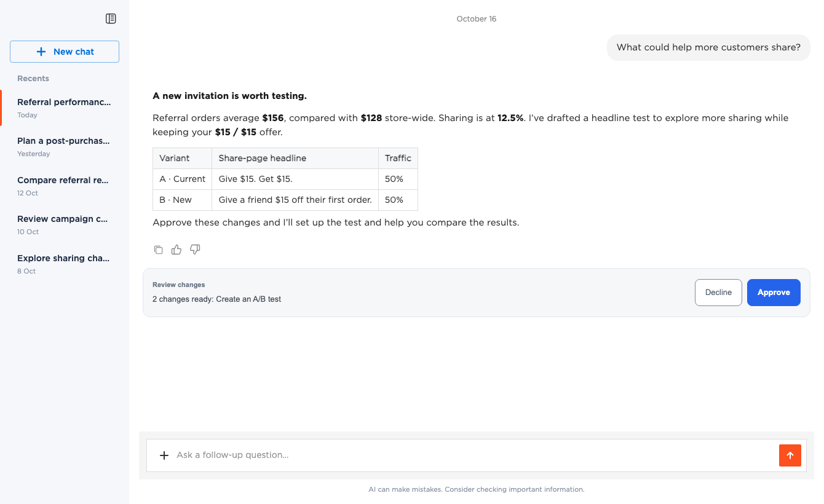This screenshot has width=824, height=504.
Task: Click the 'A new invitation is worth testing.' heading
Action: point(229,96)
